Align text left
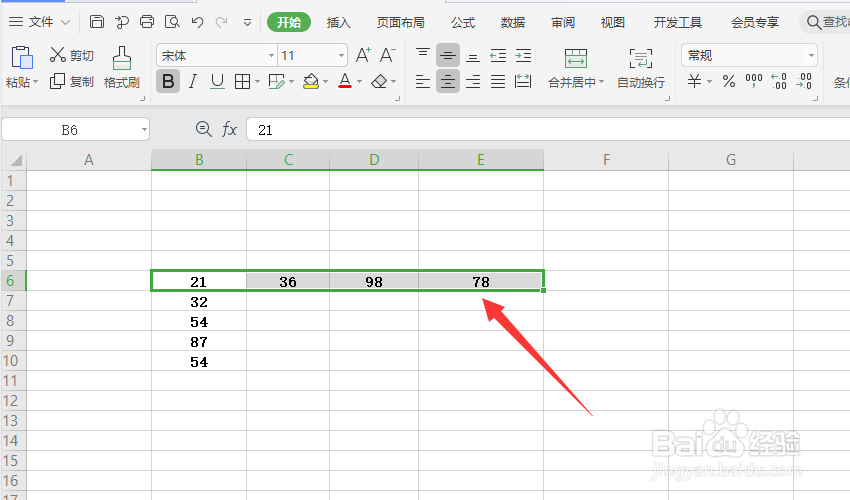Viewport: 850px width, 500px height. coord(423,81)
